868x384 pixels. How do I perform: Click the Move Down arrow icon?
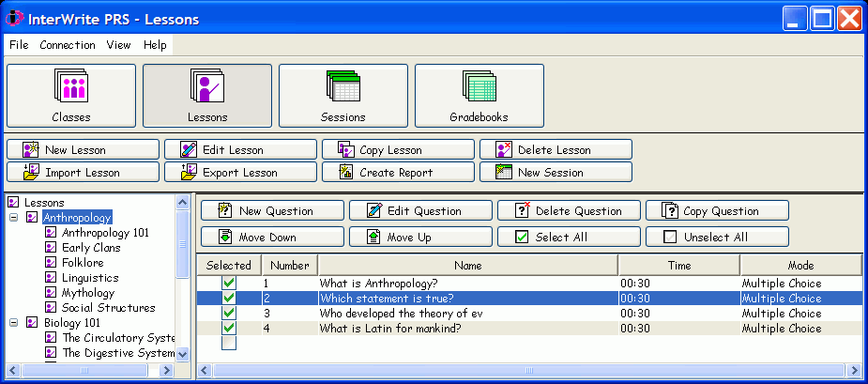click(225, 237)
